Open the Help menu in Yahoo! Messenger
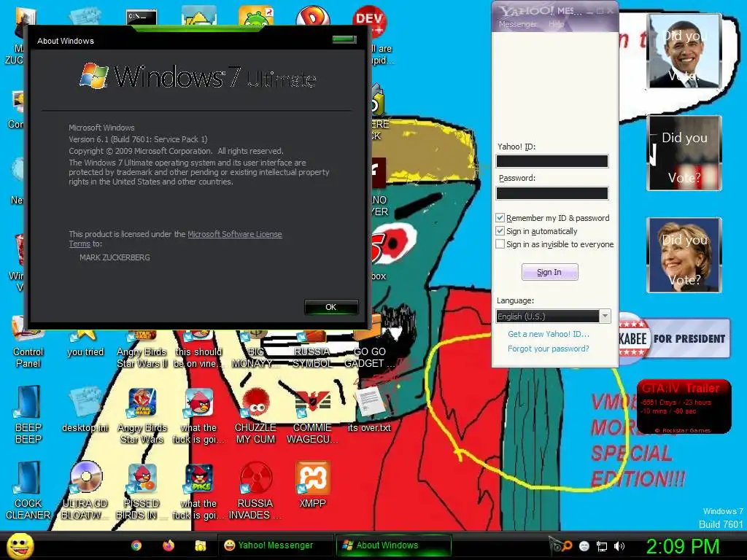The width and height of the screenshot is (747, 560). pyautogui.click(x=556, y=24)
